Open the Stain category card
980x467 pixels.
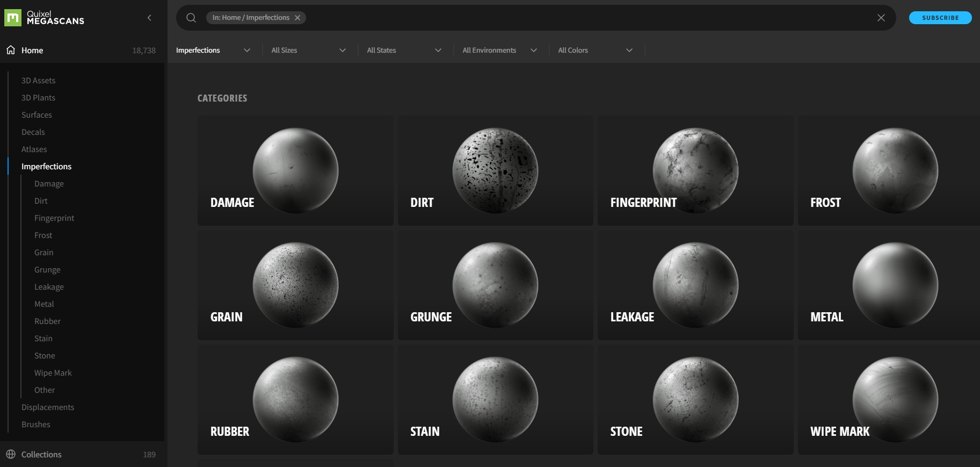(x=496, y=399)
